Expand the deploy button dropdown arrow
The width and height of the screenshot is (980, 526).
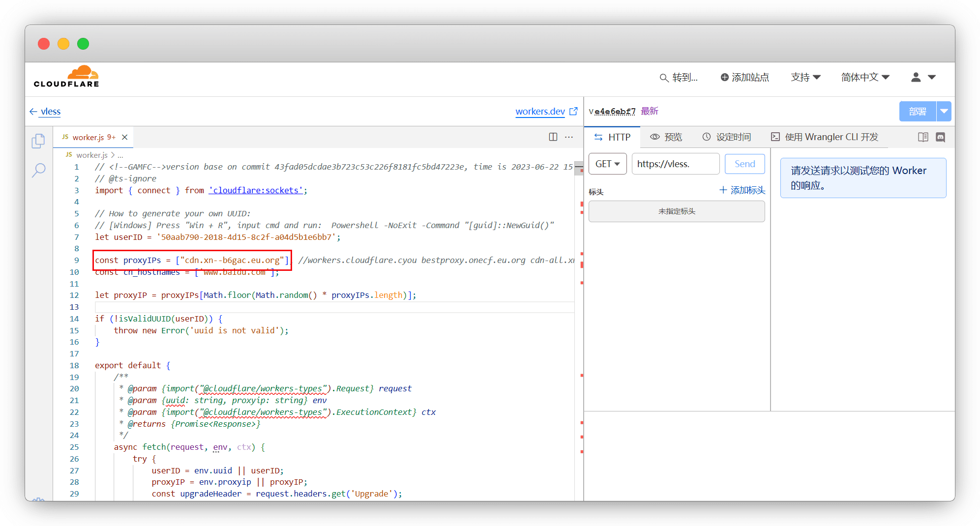click(944, 112)
